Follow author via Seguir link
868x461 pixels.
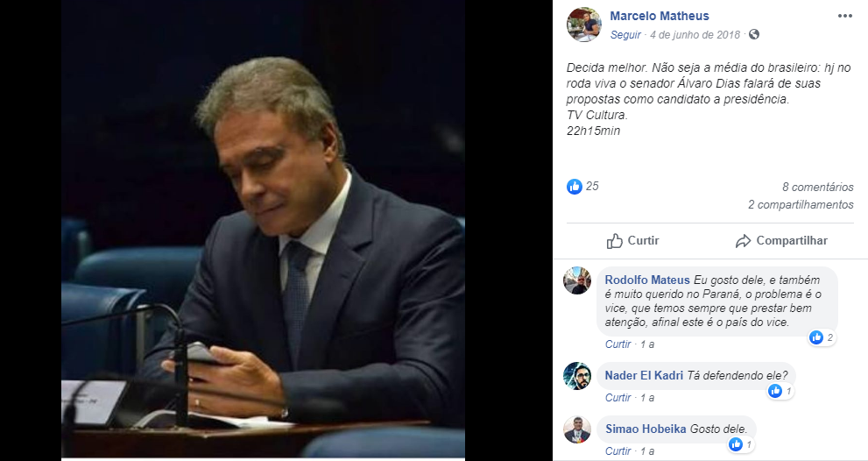(625, 34)
